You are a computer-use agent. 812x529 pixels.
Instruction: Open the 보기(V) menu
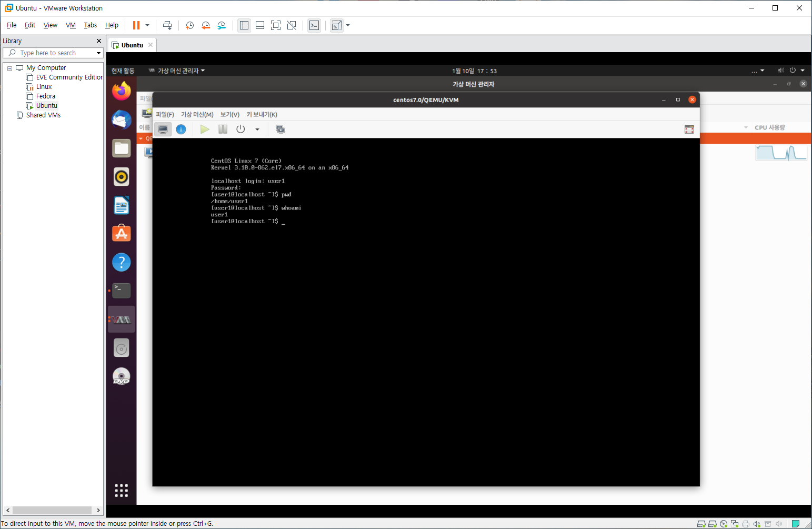230,115
